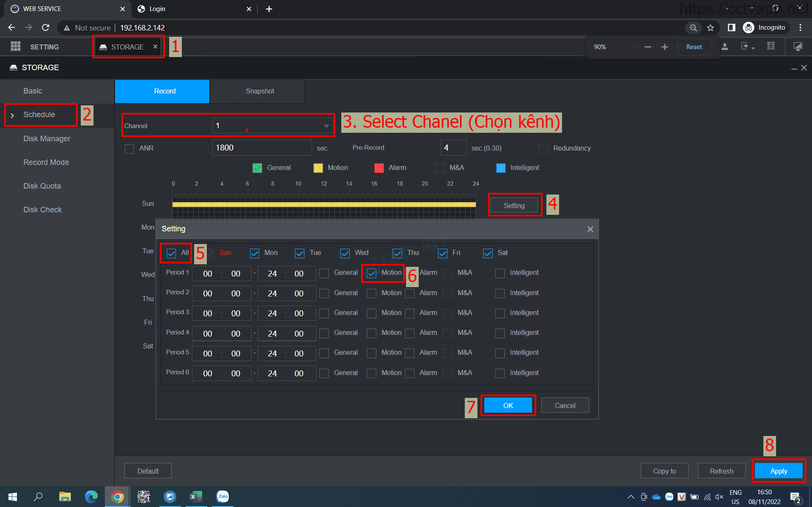The image size is (812, 507).
Task: Select the yellow Motion color swatch
Action: coord(318,168)
